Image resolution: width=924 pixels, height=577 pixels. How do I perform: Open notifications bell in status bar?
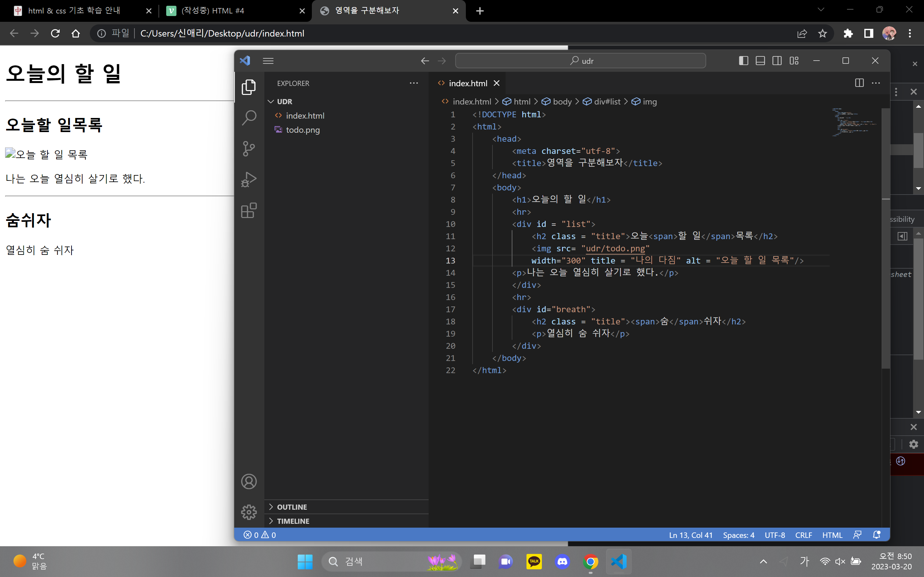[877, 535]
